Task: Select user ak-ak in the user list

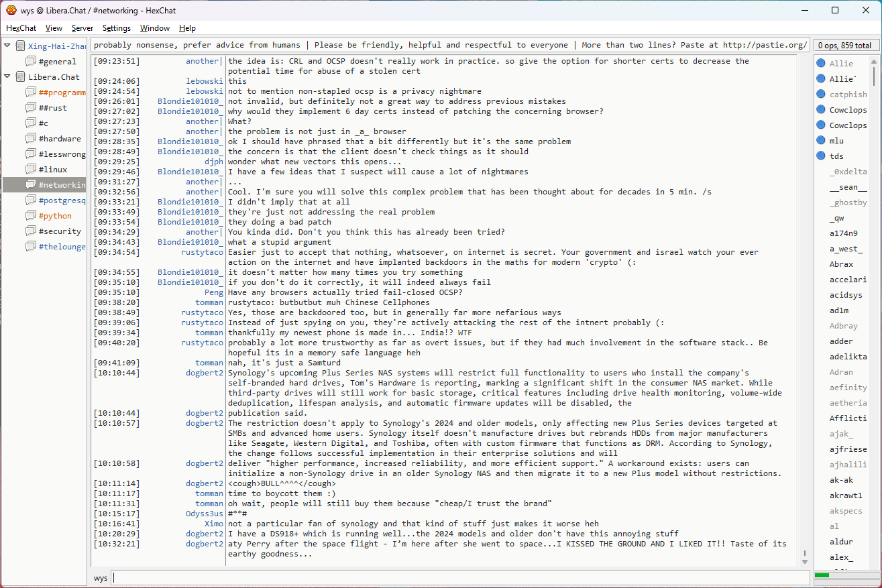Action: click(x=841, y=479)
